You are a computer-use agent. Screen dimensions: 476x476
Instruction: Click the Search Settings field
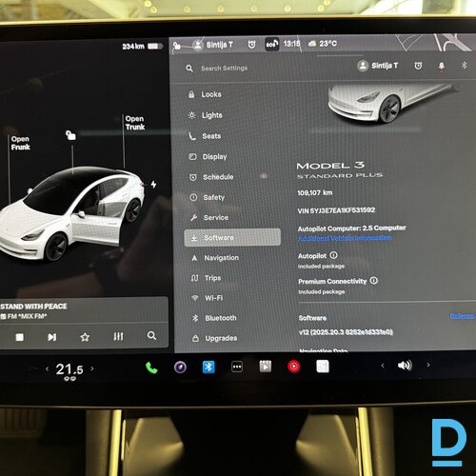pos(225,69)
